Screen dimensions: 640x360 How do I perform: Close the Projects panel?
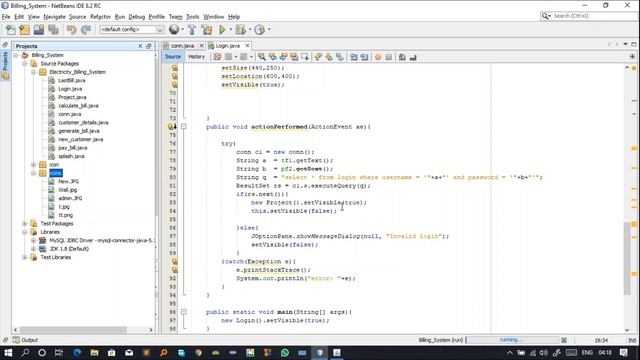coord(140,46)
